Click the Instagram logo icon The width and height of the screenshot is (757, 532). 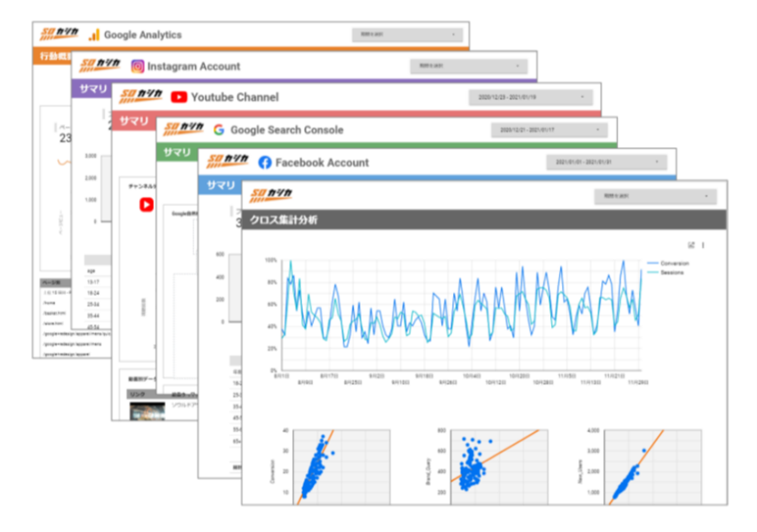[x=137, y=66]
